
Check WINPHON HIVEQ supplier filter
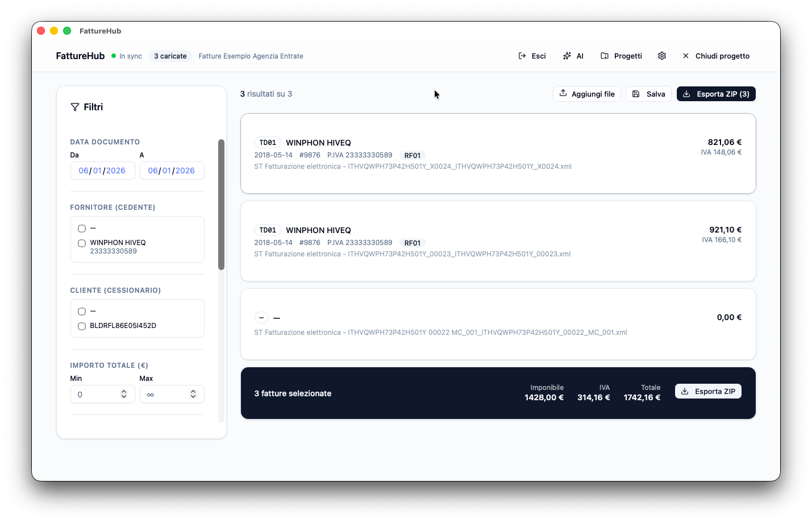pos(82,243)
